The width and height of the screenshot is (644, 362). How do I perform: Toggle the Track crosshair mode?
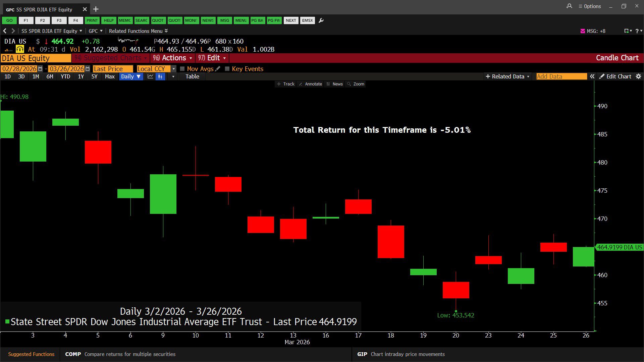point(286,84)
